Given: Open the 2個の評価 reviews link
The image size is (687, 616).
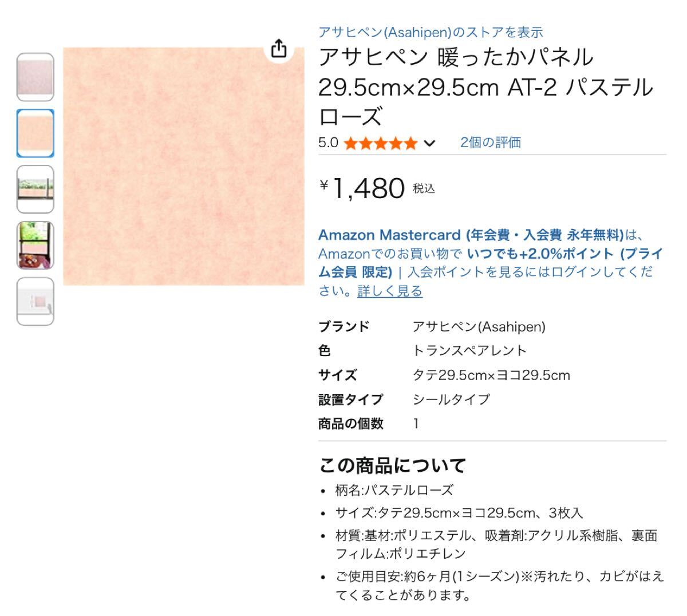Looking at the screenshot, I should pos(491,143).
